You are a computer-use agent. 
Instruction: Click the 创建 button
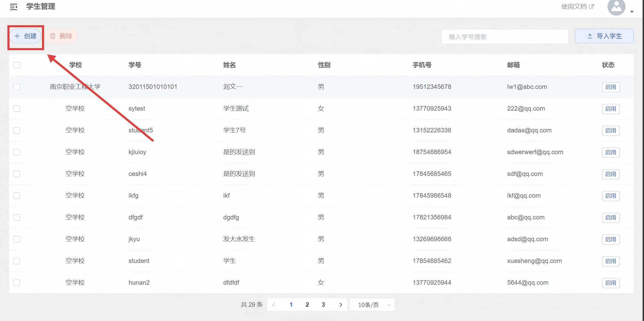coord(26,36)
